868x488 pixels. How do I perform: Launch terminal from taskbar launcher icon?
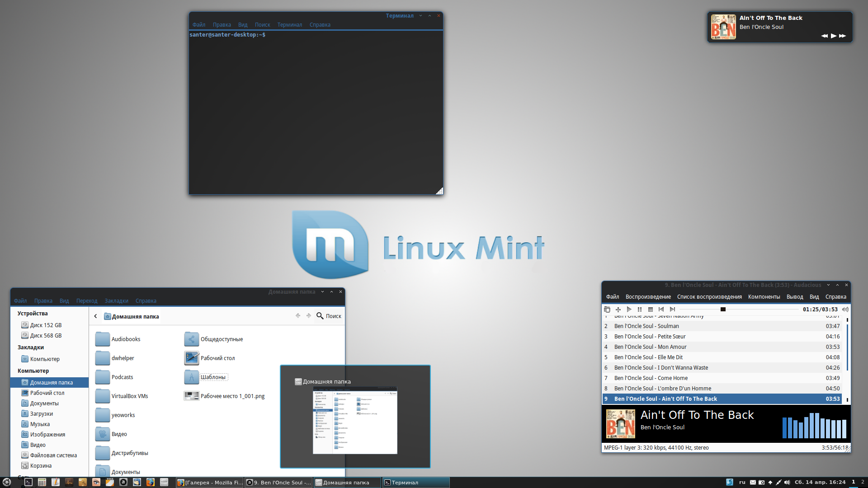(28, 482)
